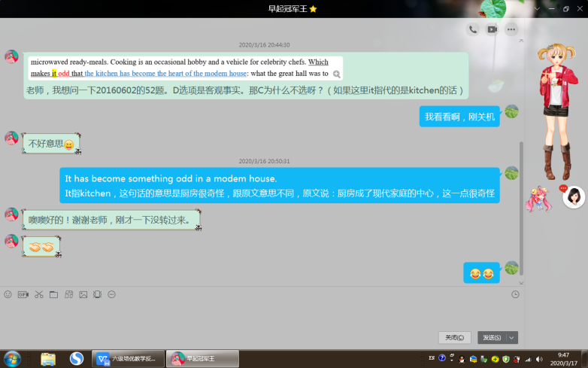Screen dimensions: 588x368
Task: Click the safely remove hardware tray icon
Action: click(484, 360)
